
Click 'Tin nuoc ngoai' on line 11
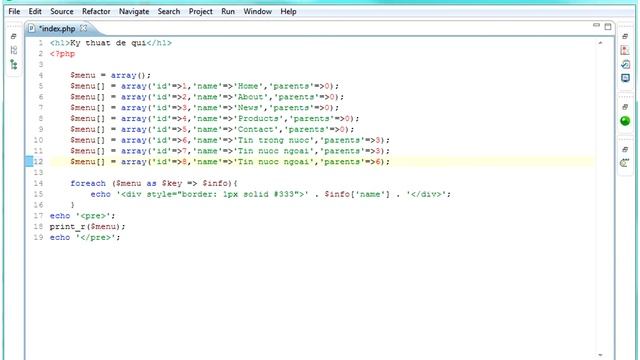[274, 151]
